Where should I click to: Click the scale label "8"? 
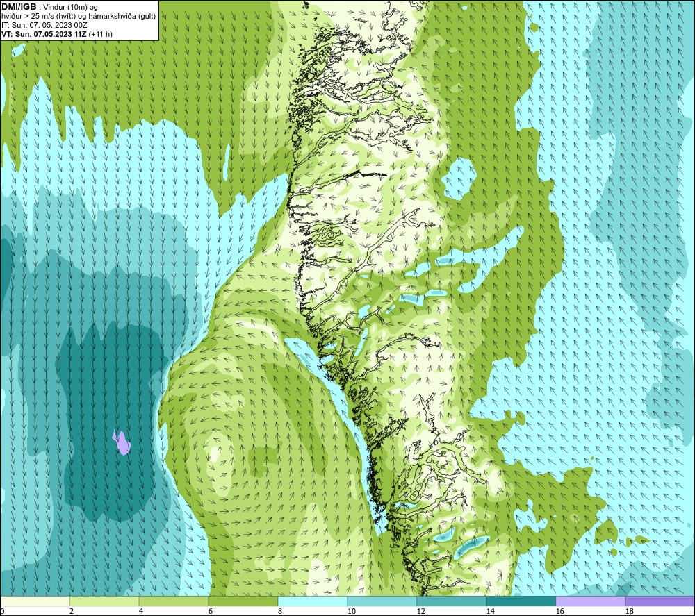tap(280, 612)
